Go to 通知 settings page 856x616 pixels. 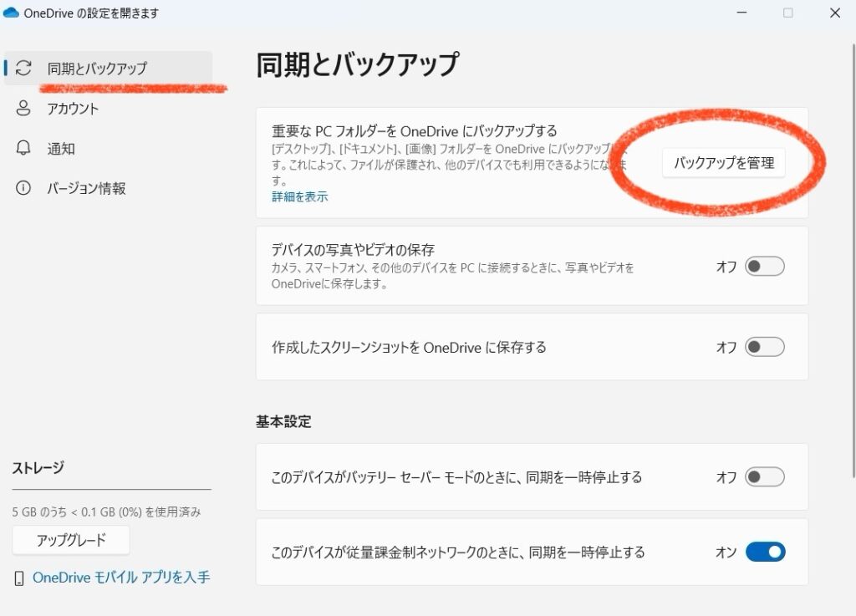[x=61, y=149]
